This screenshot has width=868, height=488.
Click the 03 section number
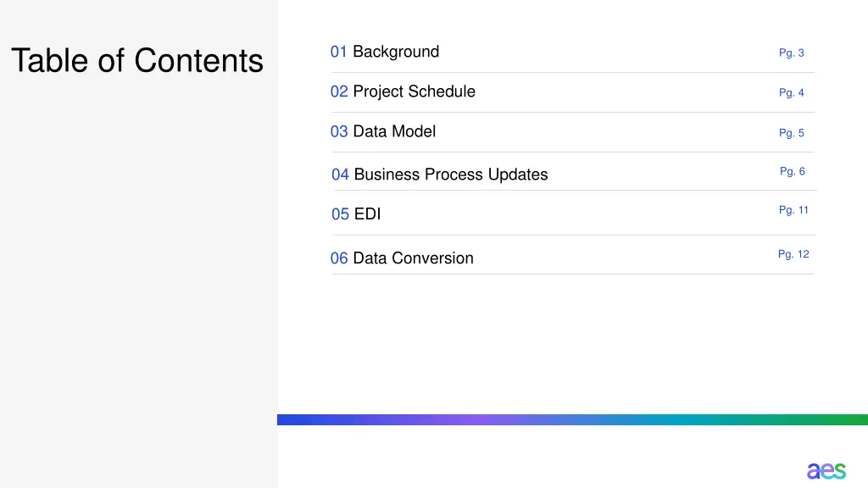[x=339, y=131]
